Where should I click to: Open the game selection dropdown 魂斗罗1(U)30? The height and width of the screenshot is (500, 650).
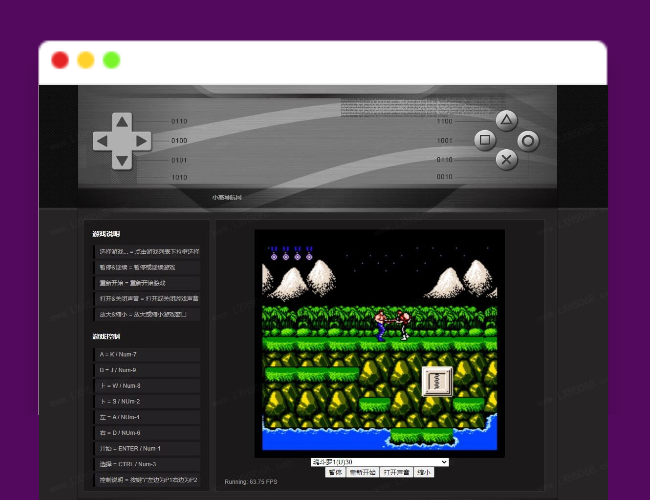379,462
